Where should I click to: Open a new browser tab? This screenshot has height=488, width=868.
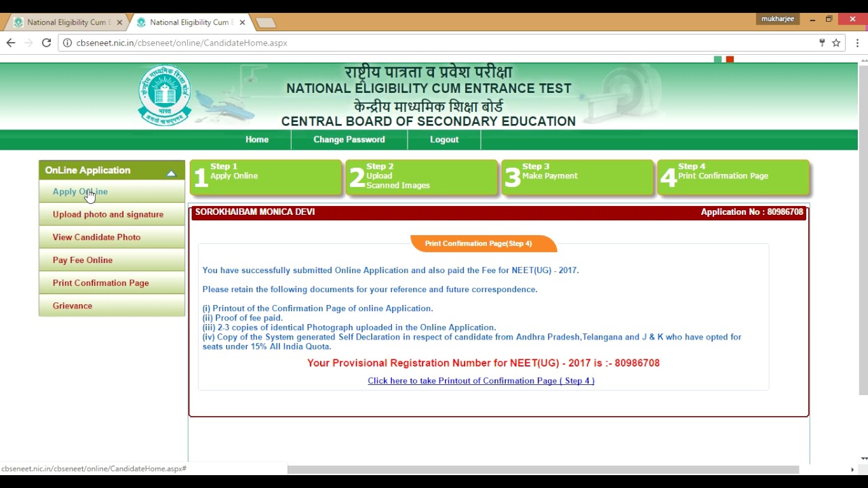(x=265, y=23)
